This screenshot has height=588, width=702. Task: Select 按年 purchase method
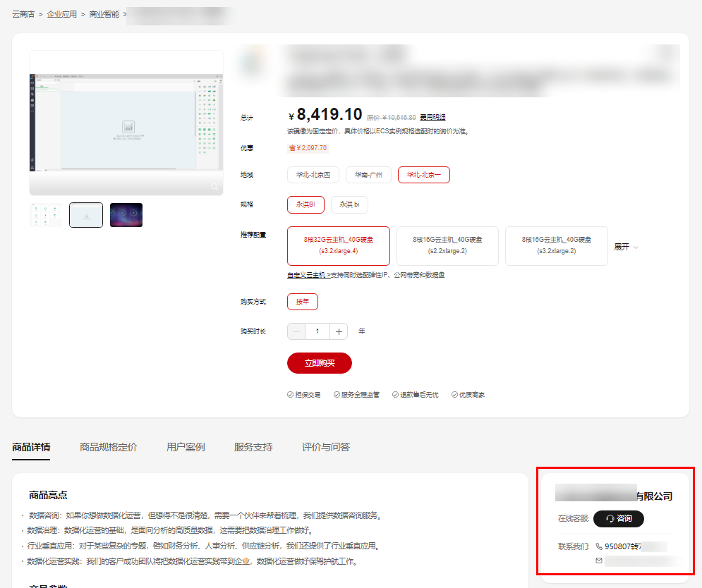[303, 302]
